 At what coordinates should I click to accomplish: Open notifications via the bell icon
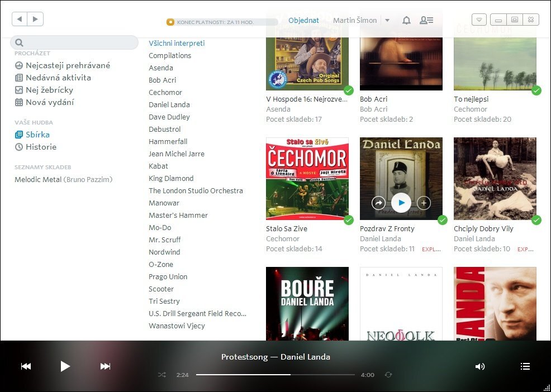pos(406,20)
